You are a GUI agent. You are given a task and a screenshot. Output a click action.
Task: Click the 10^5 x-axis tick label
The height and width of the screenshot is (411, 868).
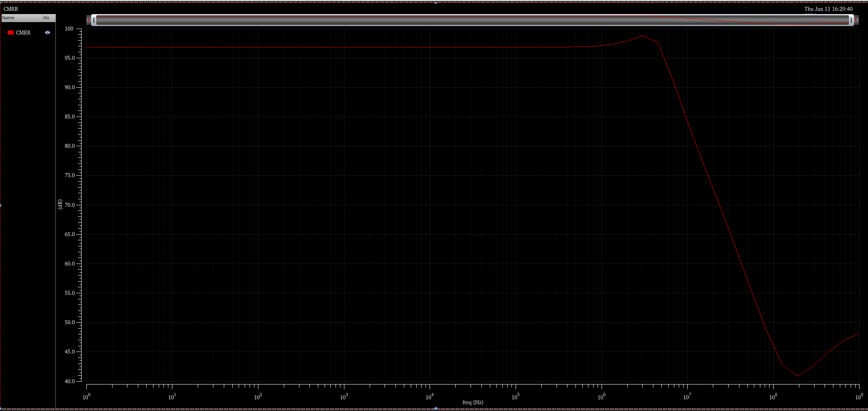516,397
